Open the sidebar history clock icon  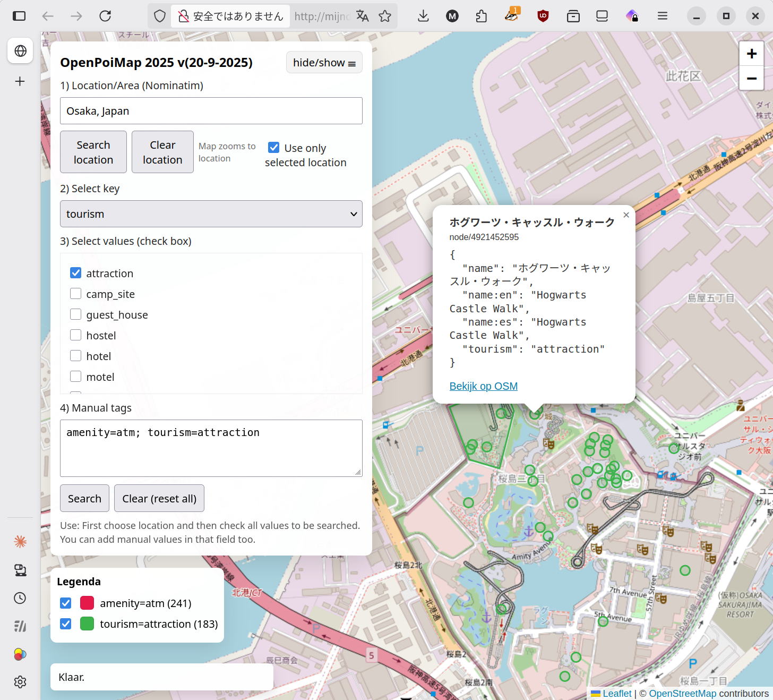20,598
